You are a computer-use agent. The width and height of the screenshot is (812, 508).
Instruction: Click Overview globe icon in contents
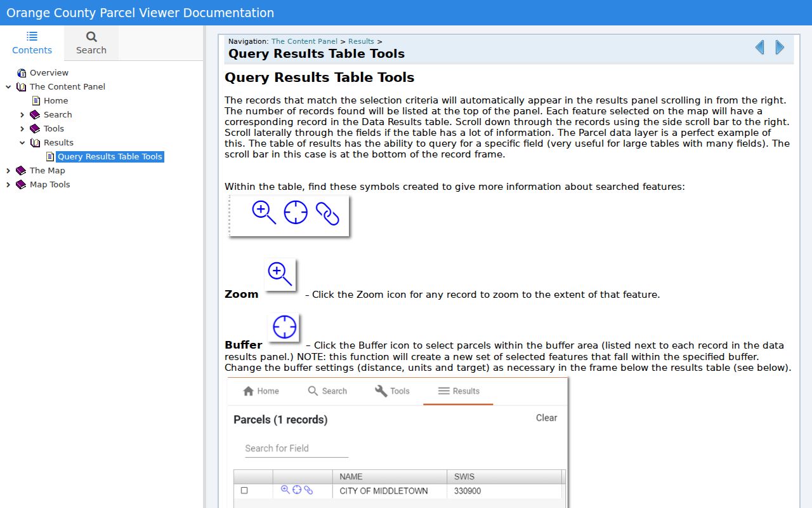point(22,72)
